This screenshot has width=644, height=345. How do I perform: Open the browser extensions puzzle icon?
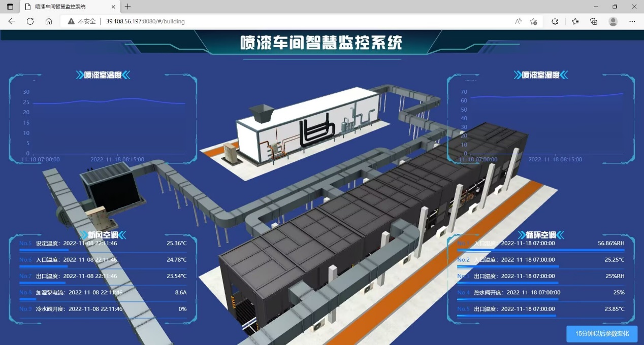(555, 21)
